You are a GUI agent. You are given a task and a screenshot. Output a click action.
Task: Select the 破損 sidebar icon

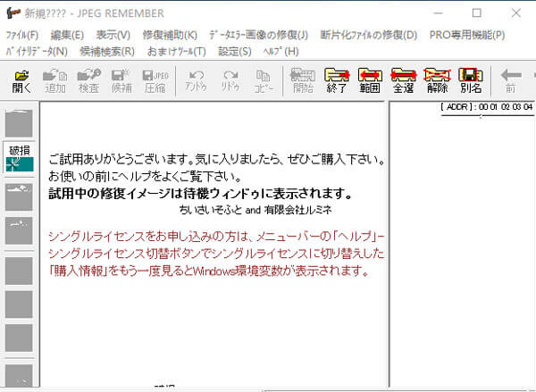point(20,158)
